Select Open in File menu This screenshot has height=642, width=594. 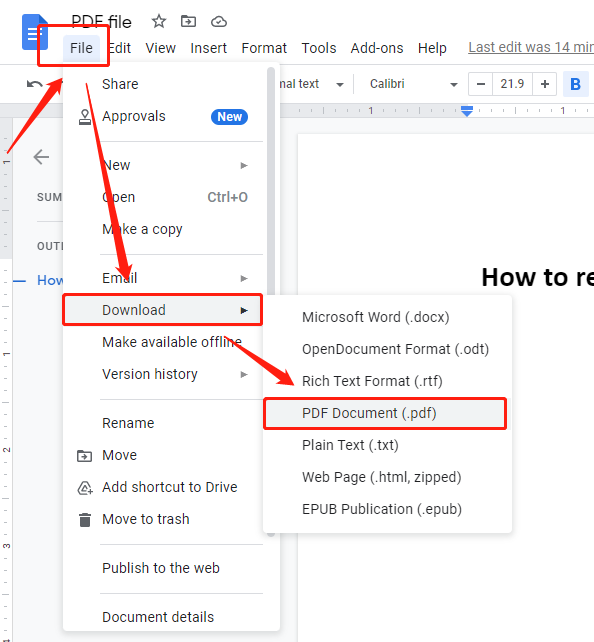(163, 197)
